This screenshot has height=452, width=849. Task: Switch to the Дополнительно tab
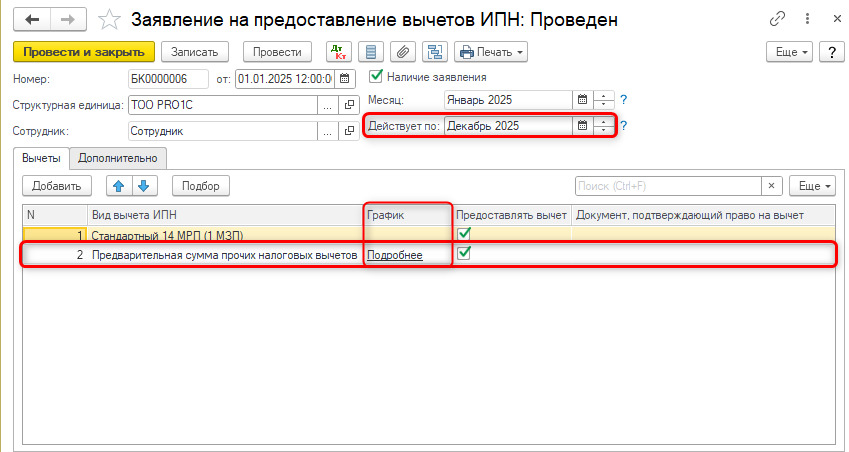click(x=117, y=158)
